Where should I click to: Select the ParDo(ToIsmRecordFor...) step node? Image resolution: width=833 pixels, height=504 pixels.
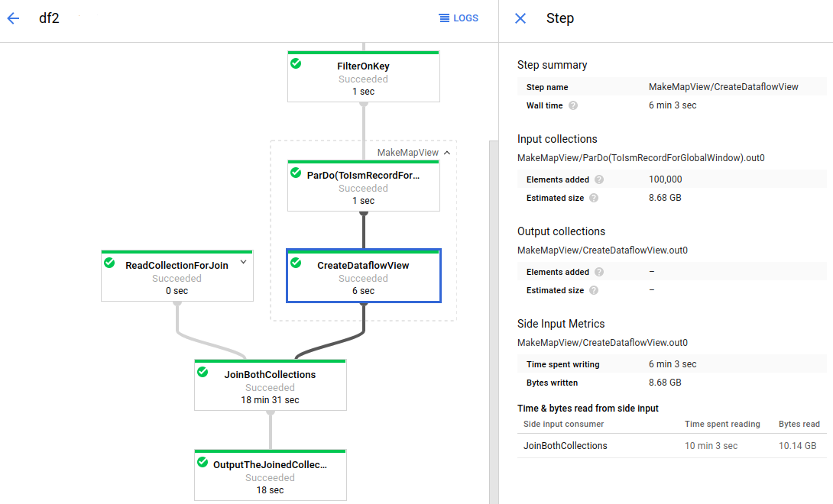[x=363, y=186]
